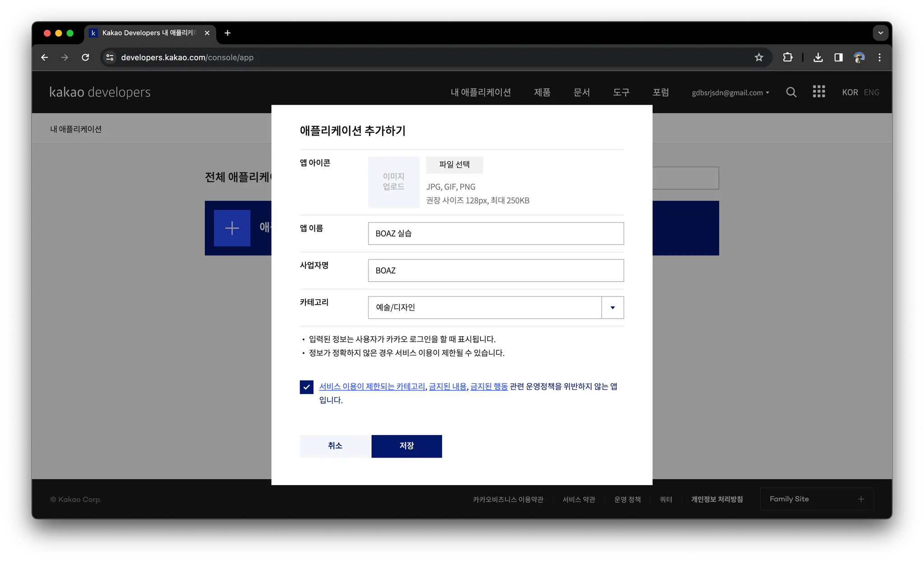Screen dimensions: 924x561
Task: Open the 금지된 내용 policy link
Action: (448, 386)
